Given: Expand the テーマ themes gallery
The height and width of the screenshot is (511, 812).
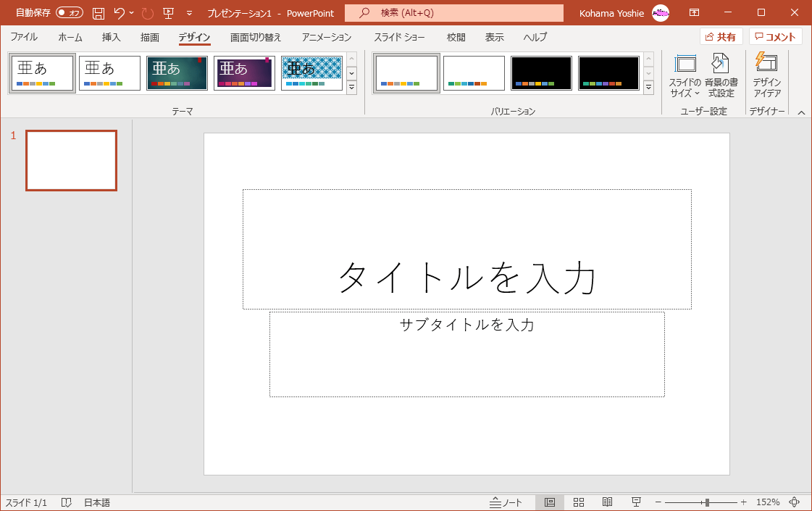Looking at the screenshot, I should pyautogui.click(x=352, y=88).
